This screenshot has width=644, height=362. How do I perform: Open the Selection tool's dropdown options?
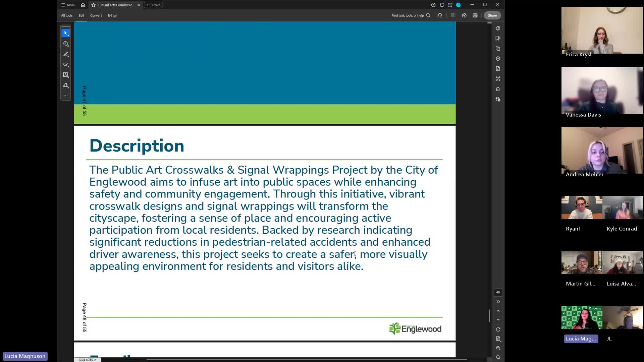[x=68, y=36]
